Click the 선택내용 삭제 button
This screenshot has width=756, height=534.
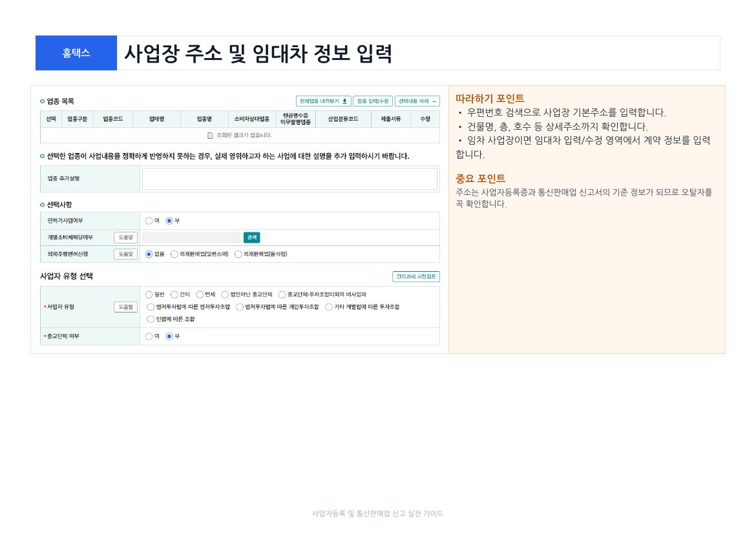point(417,101)
